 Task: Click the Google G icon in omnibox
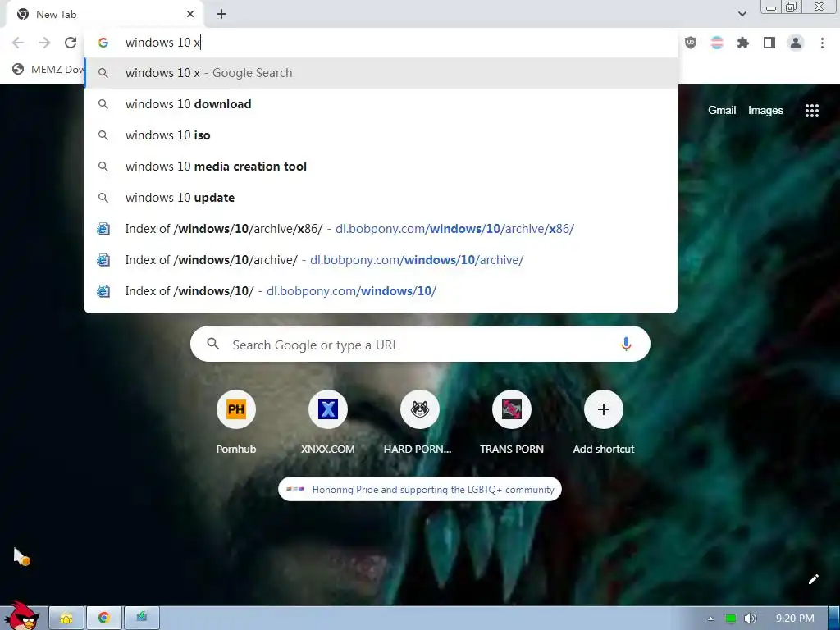[103, 43]
